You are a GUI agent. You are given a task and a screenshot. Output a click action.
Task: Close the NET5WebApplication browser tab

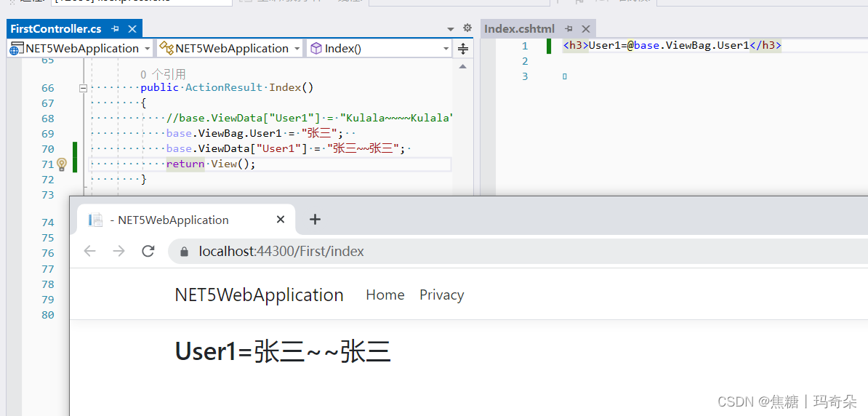(280, 220)
